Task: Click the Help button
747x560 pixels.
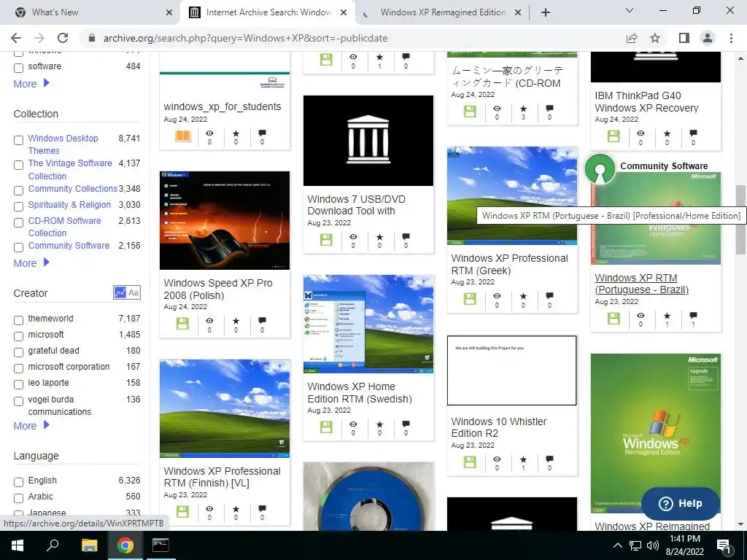Action: coord(681,503)
